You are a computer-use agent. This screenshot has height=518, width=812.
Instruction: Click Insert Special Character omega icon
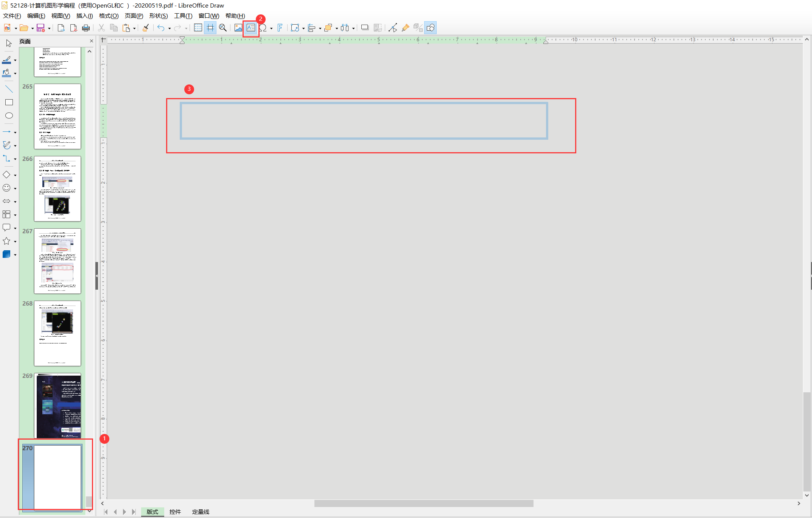[263, 28]
